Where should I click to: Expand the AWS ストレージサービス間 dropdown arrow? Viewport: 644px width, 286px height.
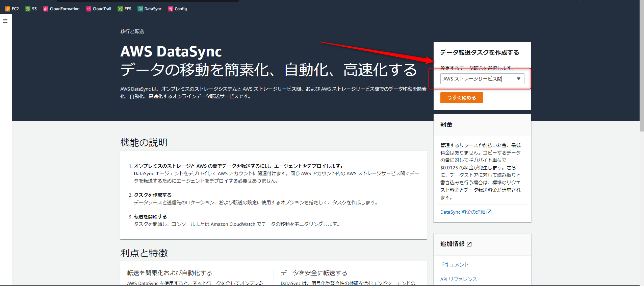(x=519, y=79)
